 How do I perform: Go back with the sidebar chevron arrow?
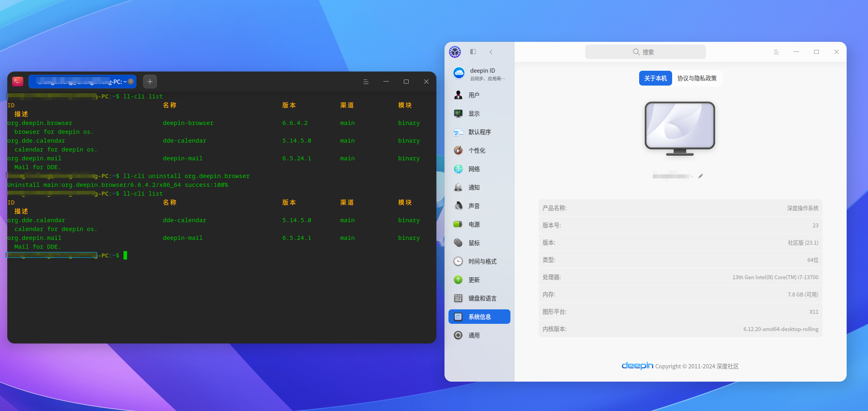tap(491, 52)
